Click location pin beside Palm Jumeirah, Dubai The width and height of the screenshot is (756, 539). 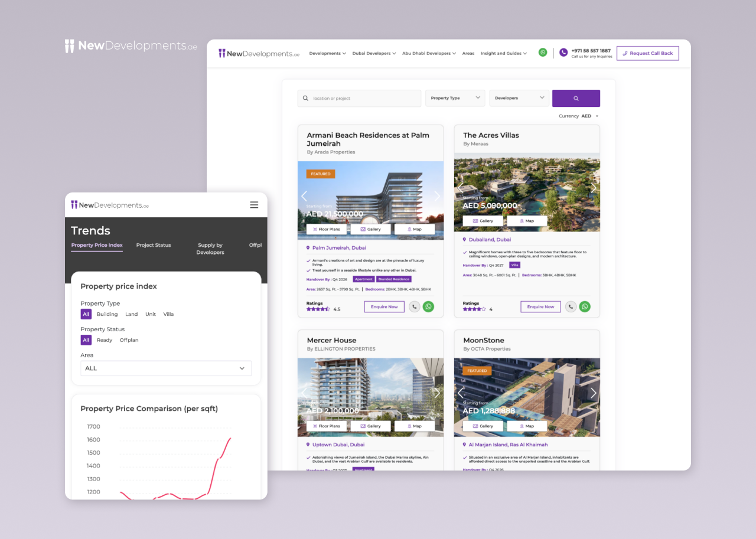(x=308, y=248)
